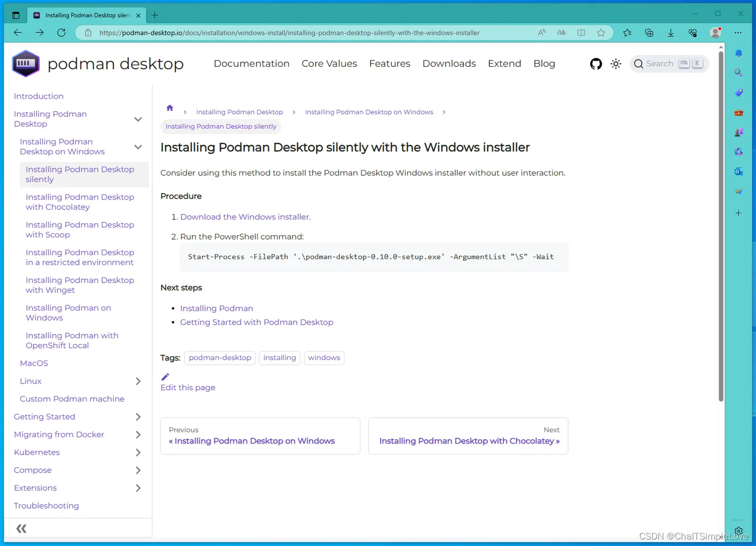Open Installing Podman Desktop with Winget
The image size is (756, 546).
point(80,285)
